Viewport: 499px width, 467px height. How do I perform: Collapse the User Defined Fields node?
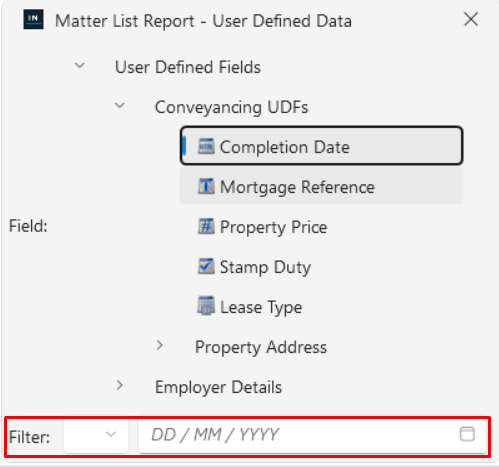coord(80,66)
